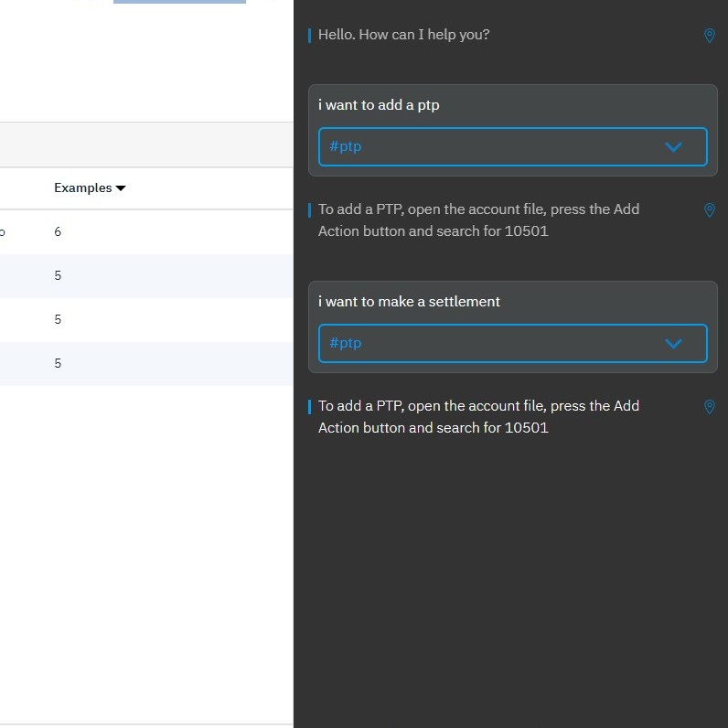Image resolution: width=728 pixels, height=728 pixels.
Task: Click the pin icon next to first PTP response
Action: (x=709, y=210)
